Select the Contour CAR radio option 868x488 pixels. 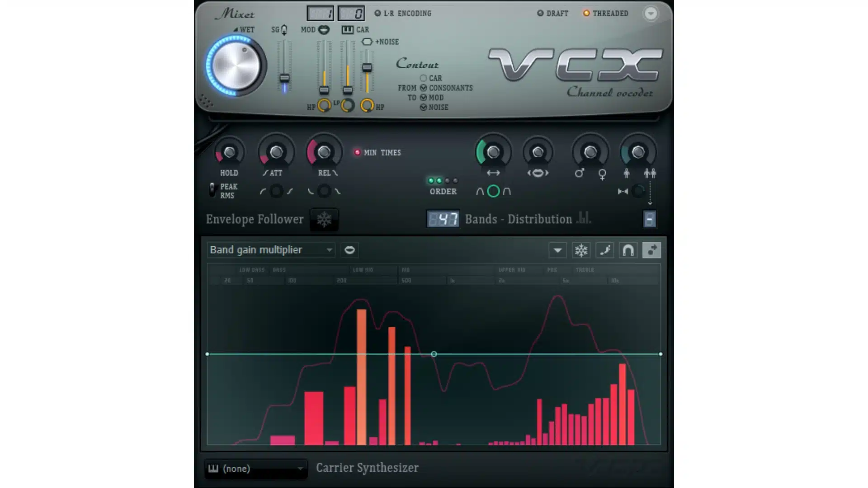[423, 78]
